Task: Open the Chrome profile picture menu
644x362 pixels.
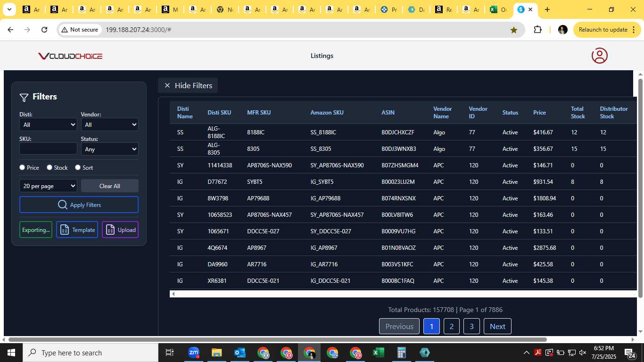Action: [562, 30]
